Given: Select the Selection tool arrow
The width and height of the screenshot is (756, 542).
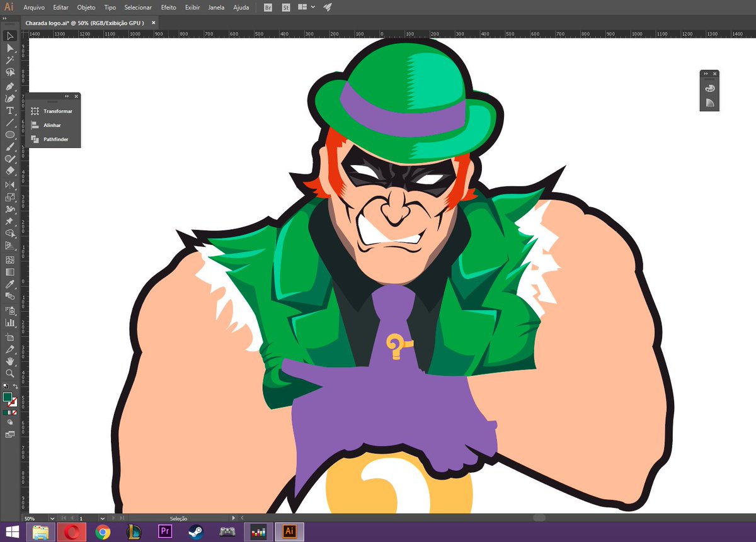Looking at the screenshot, I should click(x=10, y=36).
